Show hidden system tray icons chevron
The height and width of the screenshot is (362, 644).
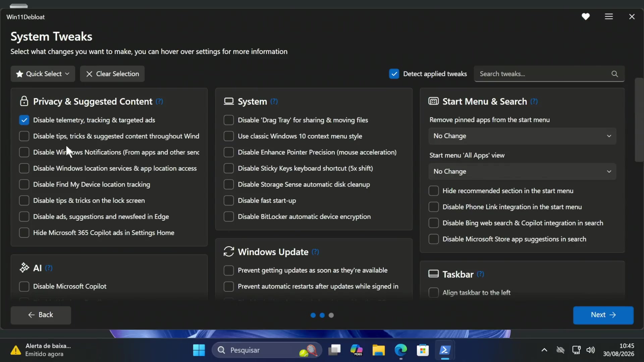(x=544, y=350)
